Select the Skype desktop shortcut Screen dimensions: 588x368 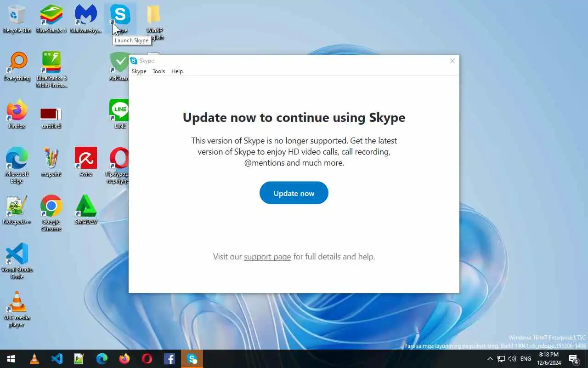coord(120,19)
